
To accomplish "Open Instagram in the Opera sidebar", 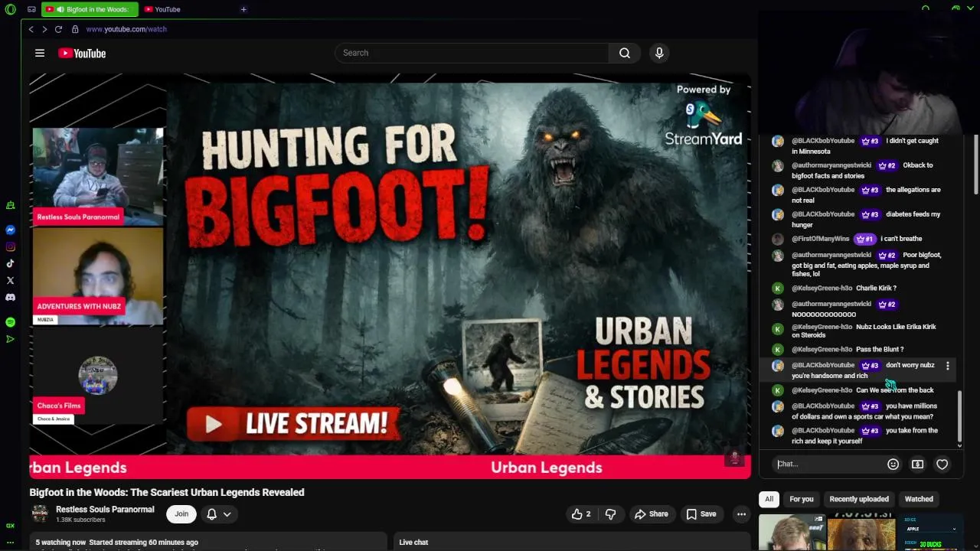I will pos(10,246).
